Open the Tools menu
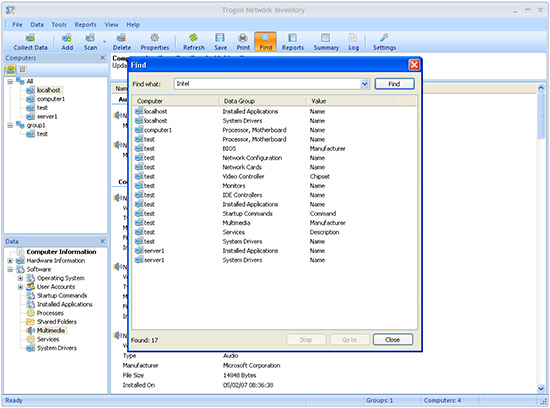Image resolution: width=550 pixels, height=408 pixels. (59, 25)
